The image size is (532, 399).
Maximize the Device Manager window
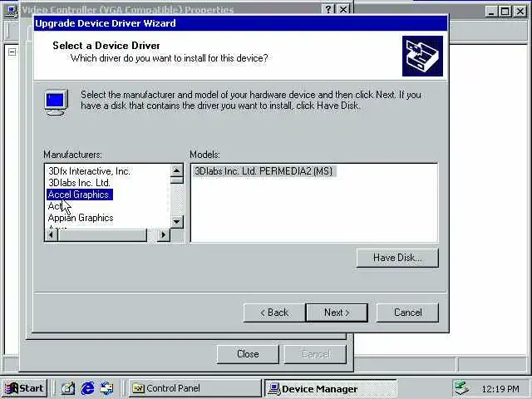(505, 11)
